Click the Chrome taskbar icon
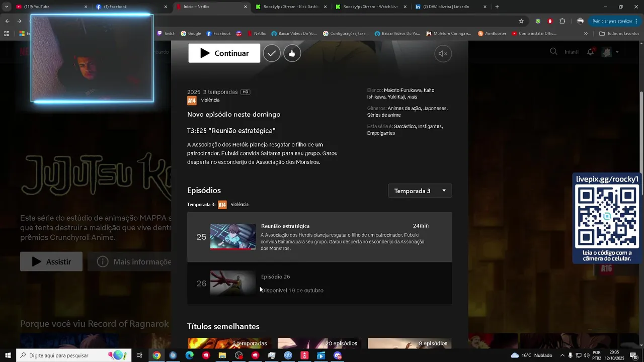644x362 pixels. [x=156, y=355]
